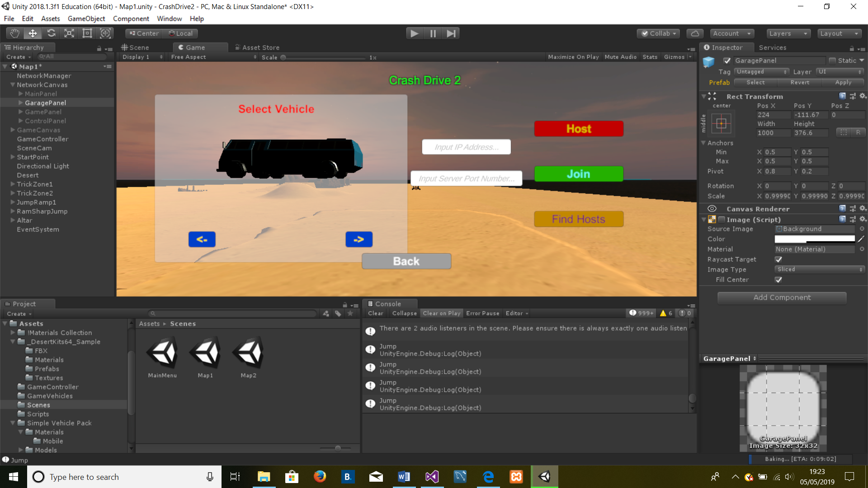868x488 pixels.
Task: Click Find Hosts button in Game view
Action: 579,219
